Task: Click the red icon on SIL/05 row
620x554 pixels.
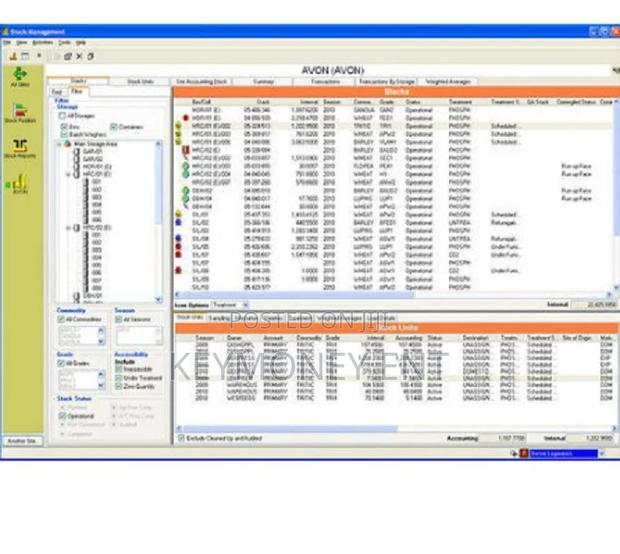Action: pyautogui.click(x=178, y=246)
